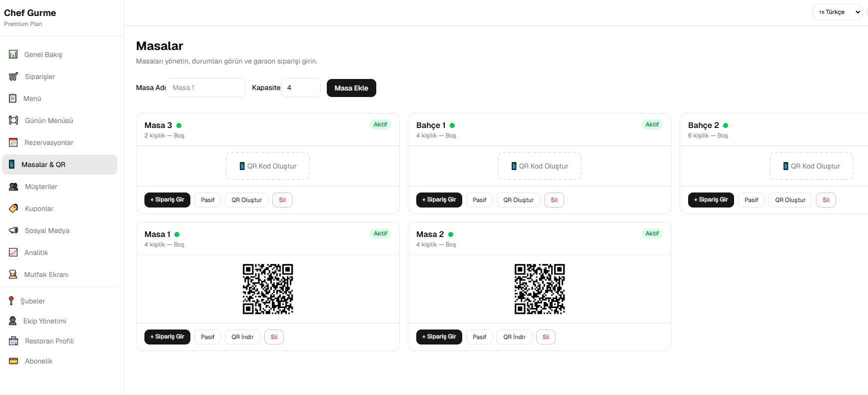The image size is (868, 395).
Task: Open Sosyal Medya megaphone icon
Action: click(13, 230)
